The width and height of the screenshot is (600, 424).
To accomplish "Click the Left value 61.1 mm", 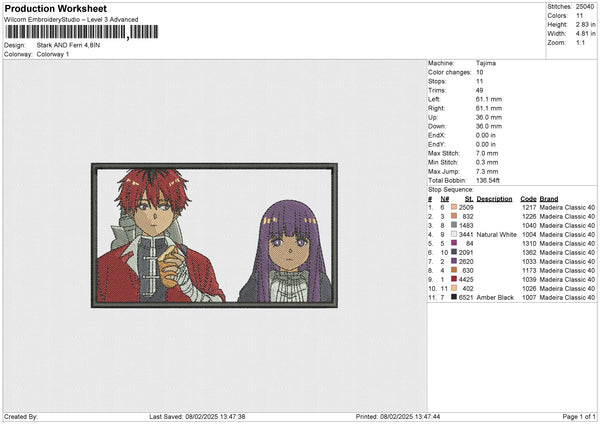I will (489, 99).
